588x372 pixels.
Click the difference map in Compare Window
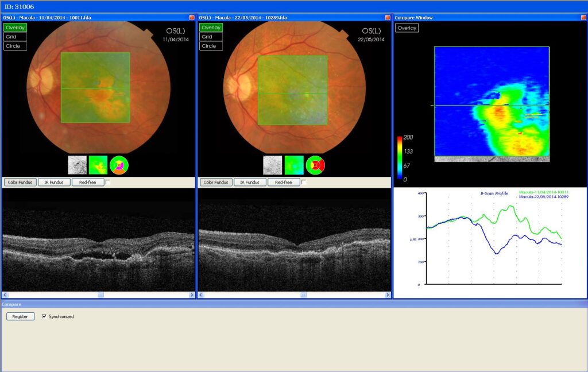492,101
